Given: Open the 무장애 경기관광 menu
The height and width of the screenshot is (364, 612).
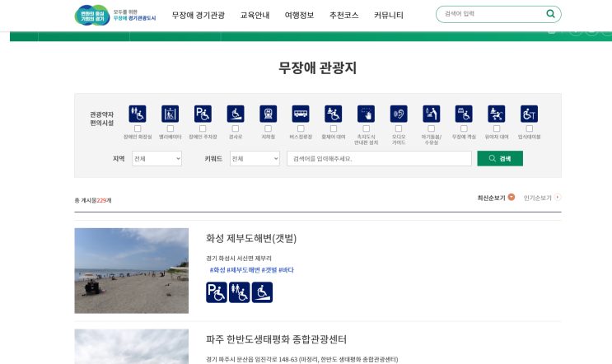Looking at the screenshot, I should pos(199,15).
